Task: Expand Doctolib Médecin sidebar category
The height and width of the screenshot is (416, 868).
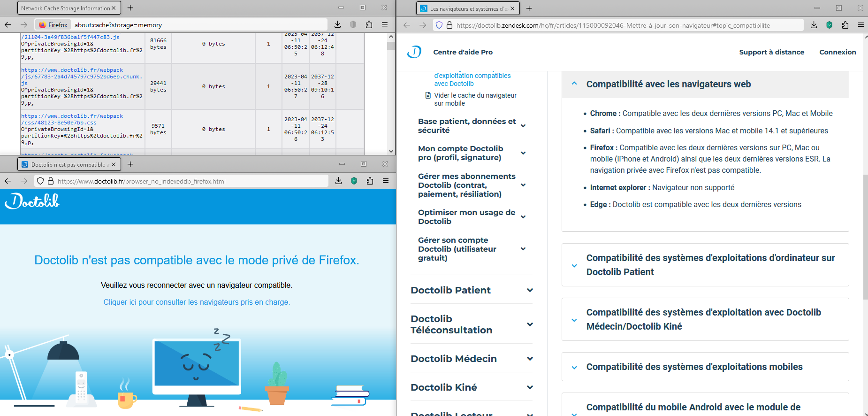Action: pos(530,359)
